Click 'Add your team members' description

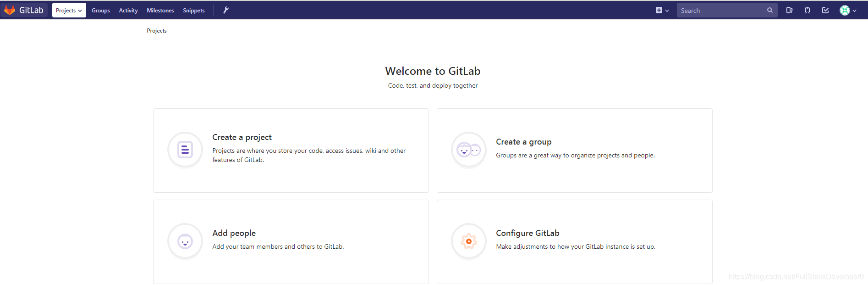(x=278, y=247)
